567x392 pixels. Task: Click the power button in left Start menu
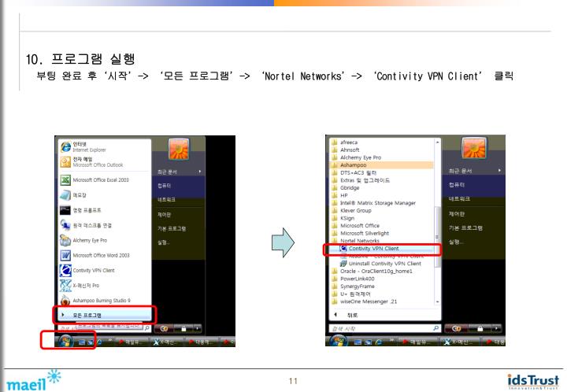164,328
